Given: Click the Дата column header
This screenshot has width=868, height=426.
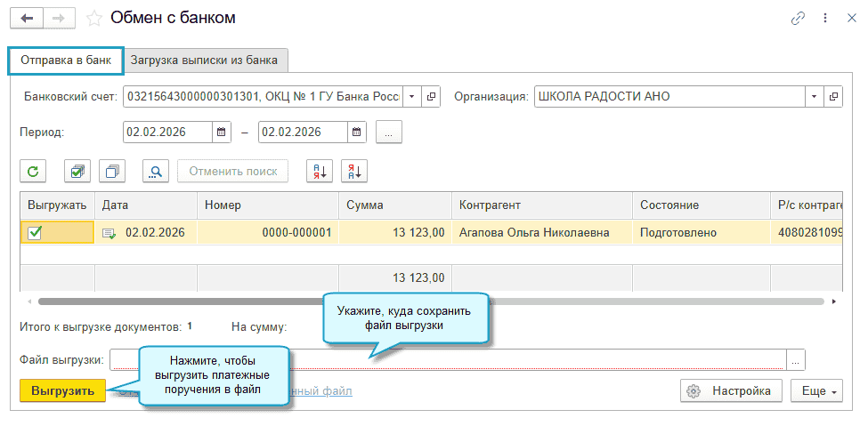Looking at the screenshot, I should pyautogui.click(x=146, y=205).
